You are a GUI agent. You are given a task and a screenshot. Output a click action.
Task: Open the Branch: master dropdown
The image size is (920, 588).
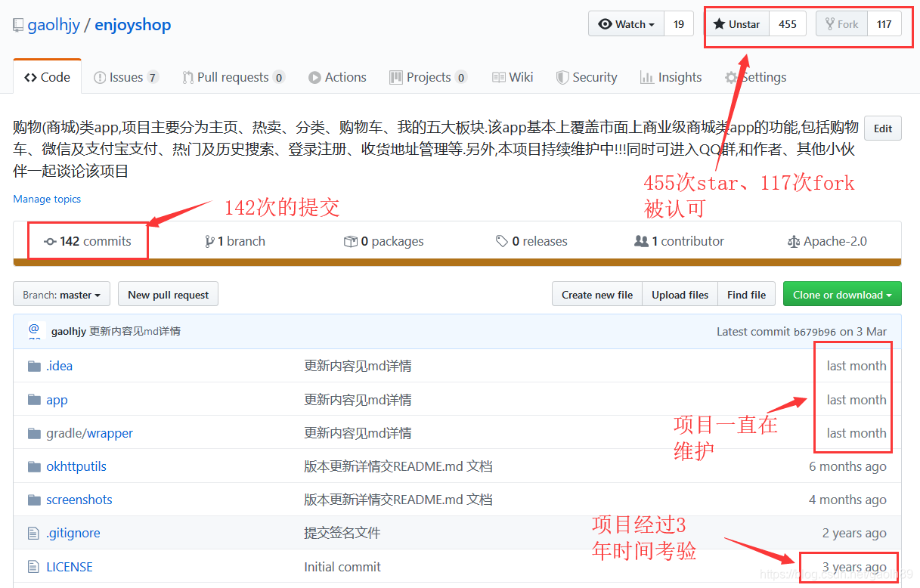[62, 295]
